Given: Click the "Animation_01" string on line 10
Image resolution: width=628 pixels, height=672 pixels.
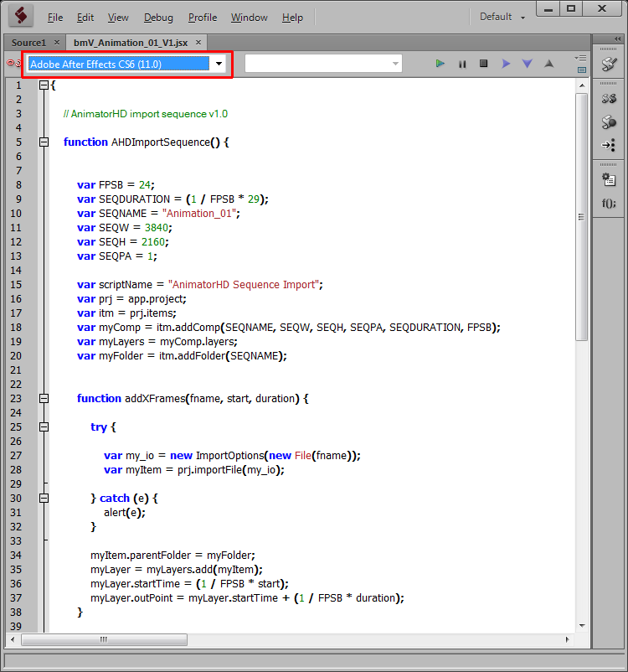Looking at the screenshot, I should click(x=199, y=214).
